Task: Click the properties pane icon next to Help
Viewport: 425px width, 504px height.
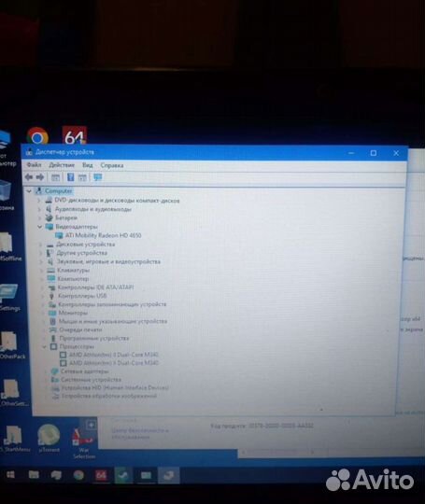Action: tap(82, 177)
